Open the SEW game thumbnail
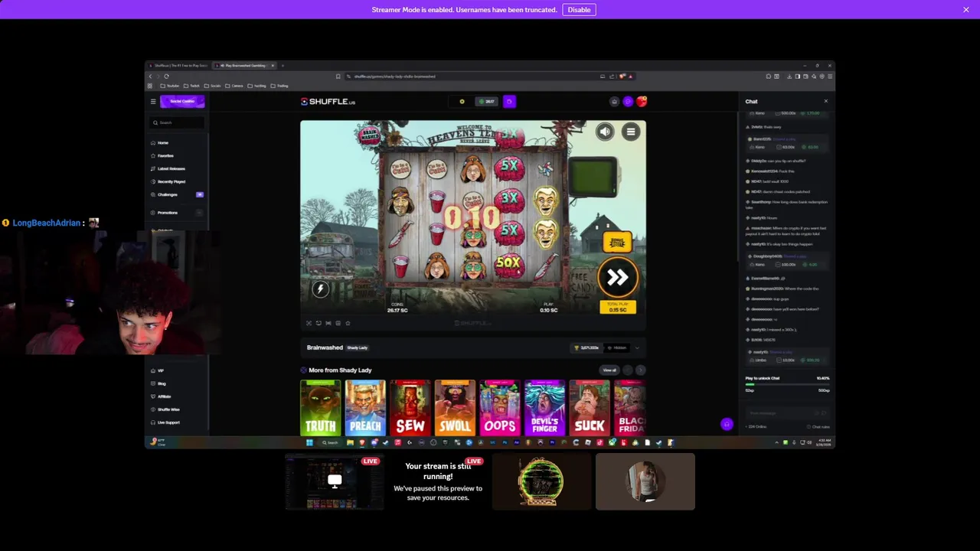Image resolution: width=980 pixels, height=551 pixels. [410, 407]
